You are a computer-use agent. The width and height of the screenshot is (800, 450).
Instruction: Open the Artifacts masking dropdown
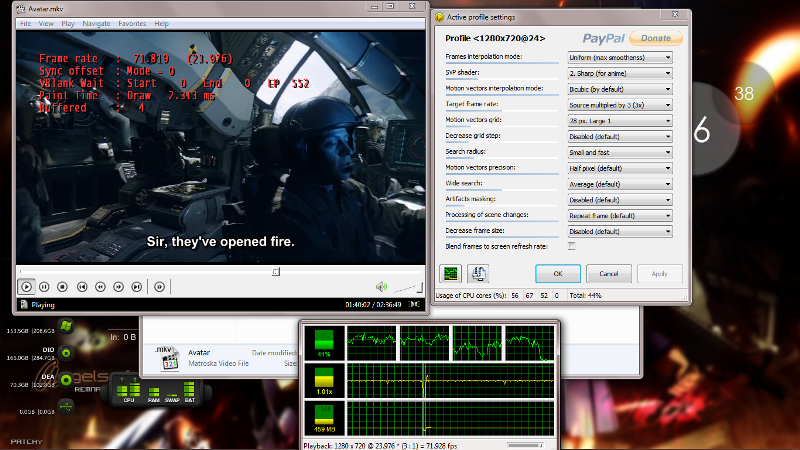[x=620, y=200]
